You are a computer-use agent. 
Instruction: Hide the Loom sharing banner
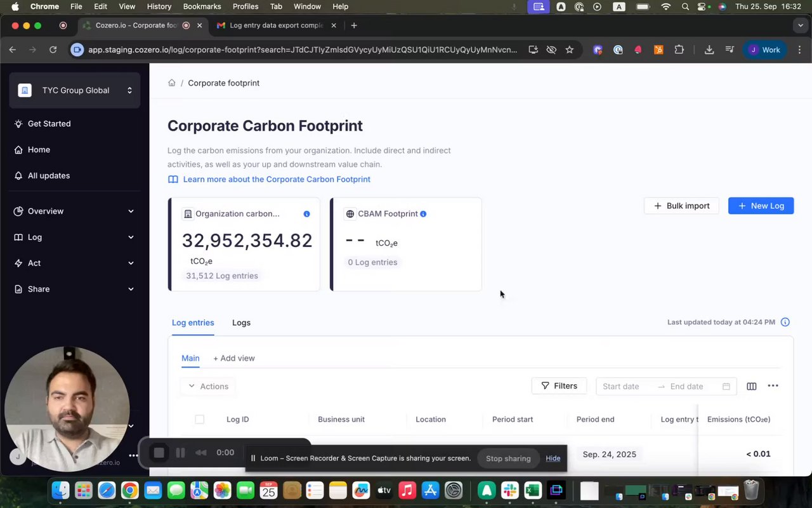click(553, 458)
